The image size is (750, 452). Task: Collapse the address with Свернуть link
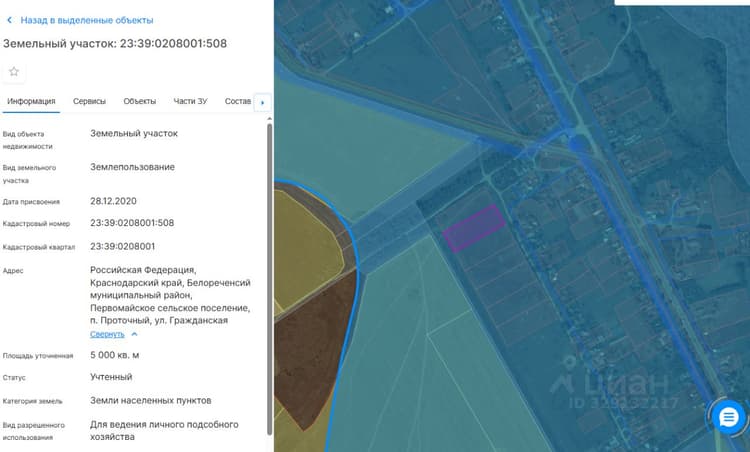(x=107, y=334)
